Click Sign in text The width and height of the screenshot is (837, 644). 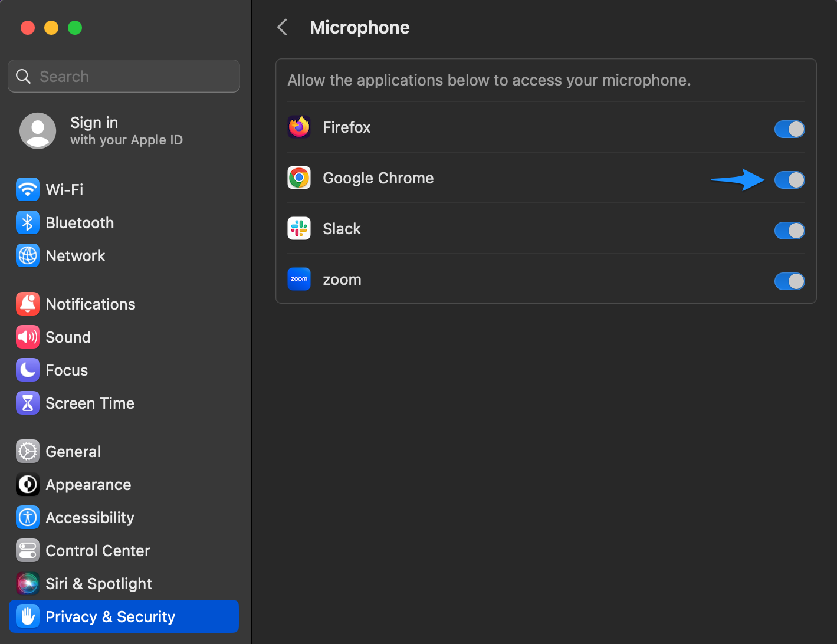94,123
